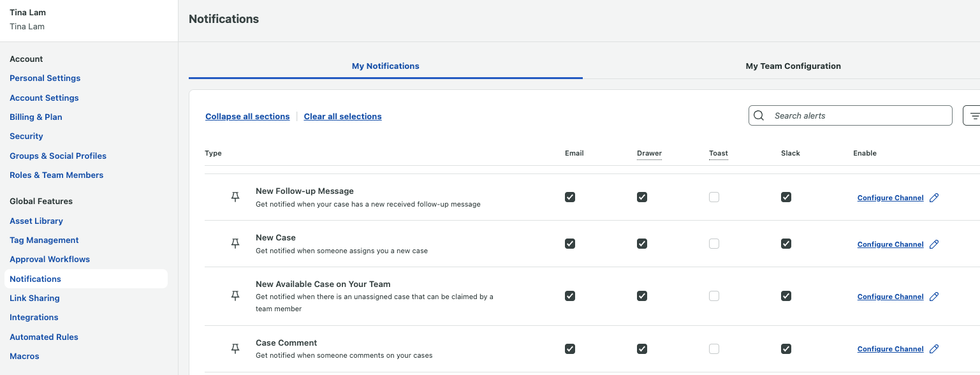Open Billing & Plan settings
Viewport: 980px width, 375px height.
coord(36,117)
